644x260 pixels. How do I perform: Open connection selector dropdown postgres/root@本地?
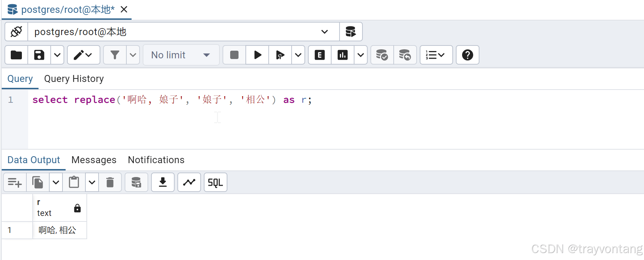(184, 32)
